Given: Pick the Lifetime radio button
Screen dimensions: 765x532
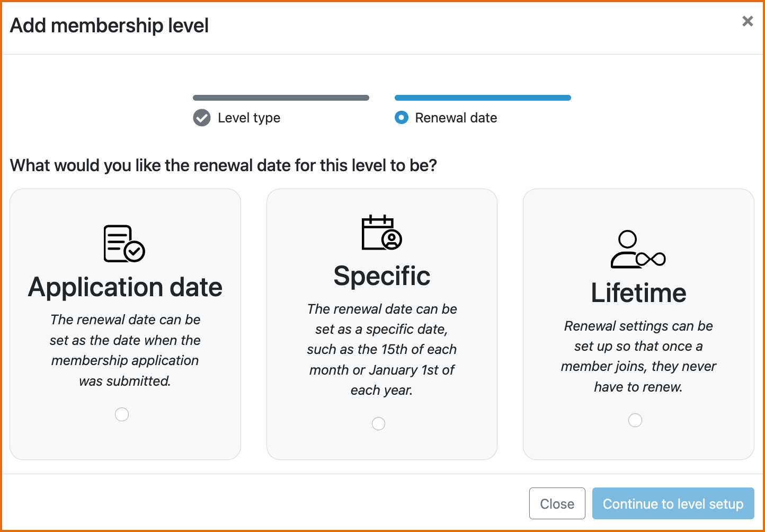Looking at the screenshot, I should (635, 420).
